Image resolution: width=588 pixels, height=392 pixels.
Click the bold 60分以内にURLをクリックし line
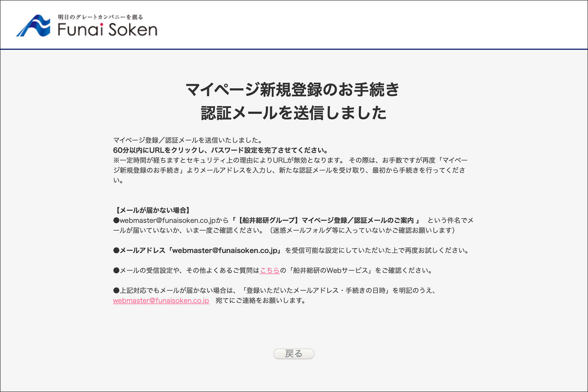tap(220, 150)
